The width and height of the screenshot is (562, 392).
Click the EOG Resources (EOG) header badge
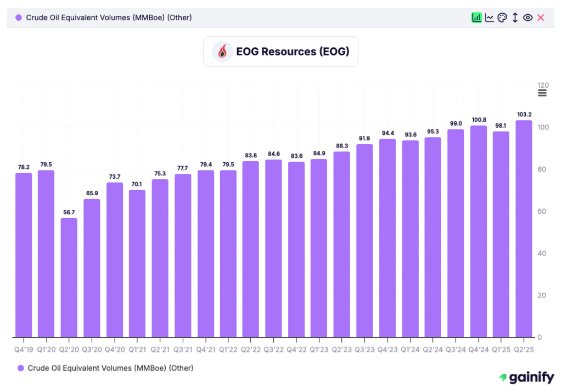coord(280,51)
